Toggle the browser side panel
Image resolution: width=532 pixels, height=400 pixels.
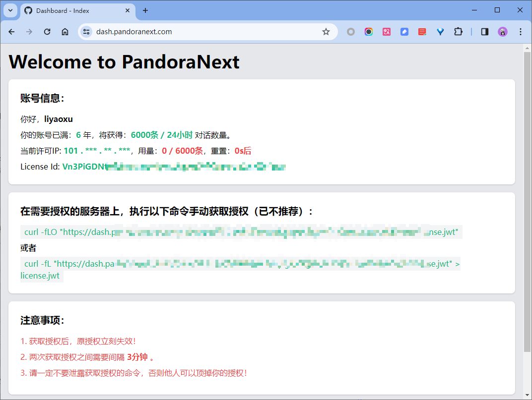pyautogui.click(x=485, y=32)
